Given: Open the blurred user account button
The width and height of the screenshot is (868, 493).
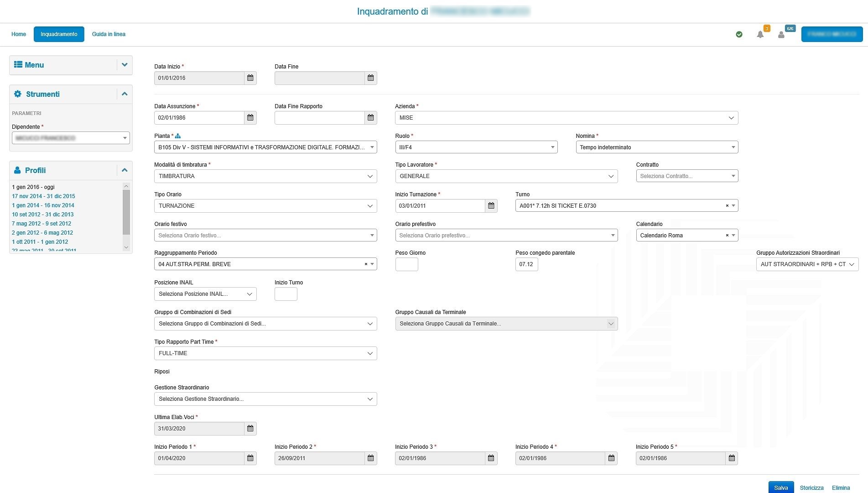Looking at the screenshot, I should pyautogui.click(x=832, y=34).
